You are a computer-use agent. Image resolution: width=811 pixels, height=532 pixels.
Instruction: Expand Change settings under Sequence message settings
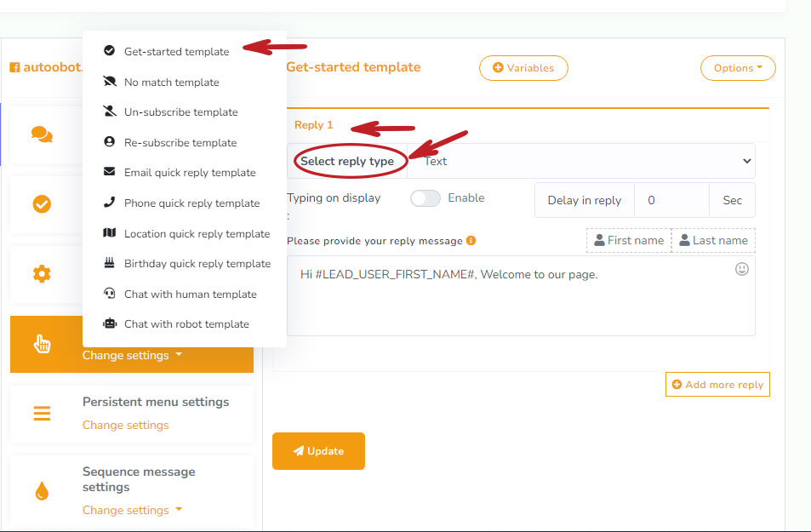(132, 510)
